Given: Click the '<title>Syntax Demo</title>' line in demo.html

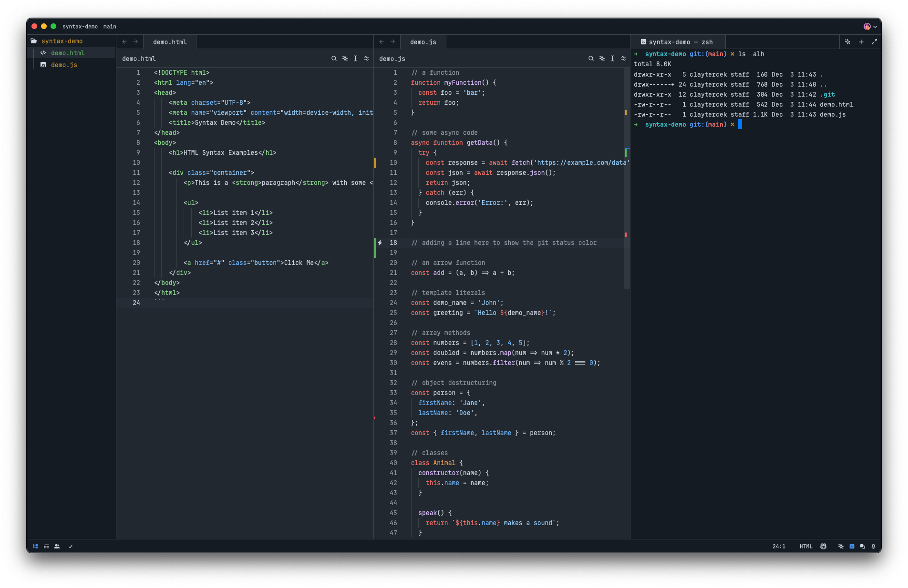Looking at the screenshot, I should 217,122.
